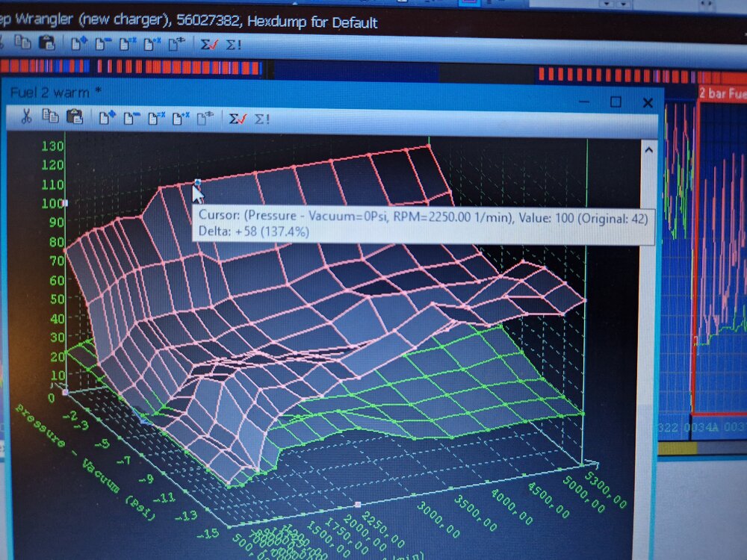Click the Fuel 2 warm window title bar

(x=299, y=94)
